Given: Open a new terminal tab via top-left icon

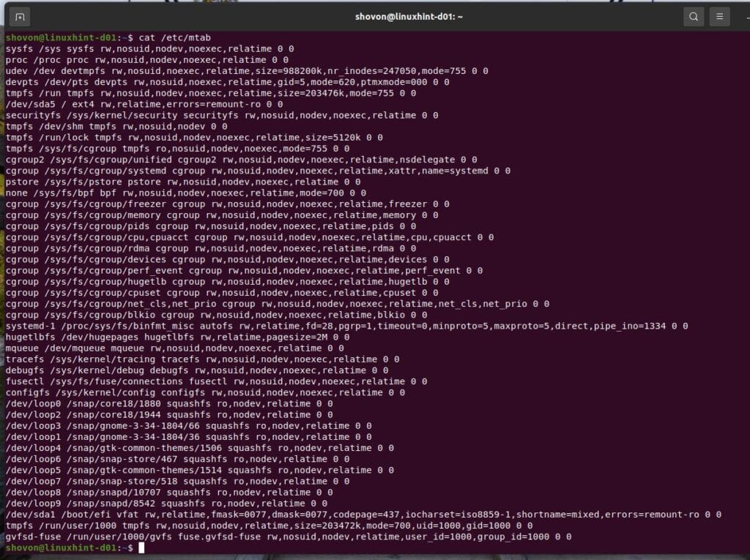Looking at the screenshot, I should (x=19, y=15).
